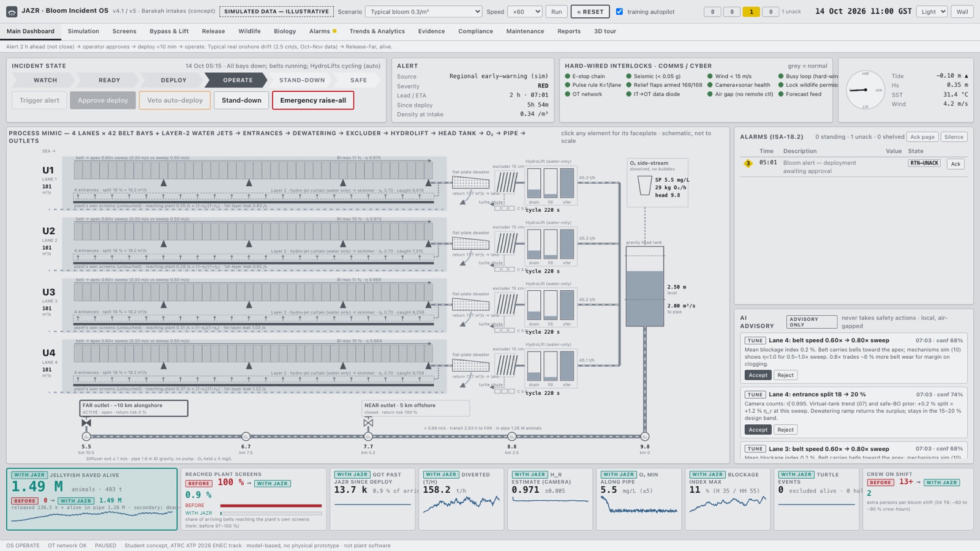Acknowledge the Bloom alert alarm
Image resolution: width=980 pixels, height=551 pixels.
(x=956, y=164)
